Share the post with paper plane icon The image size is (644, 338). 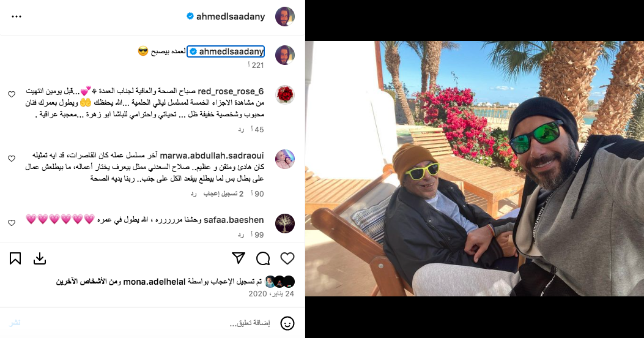(x=239, y=258)
